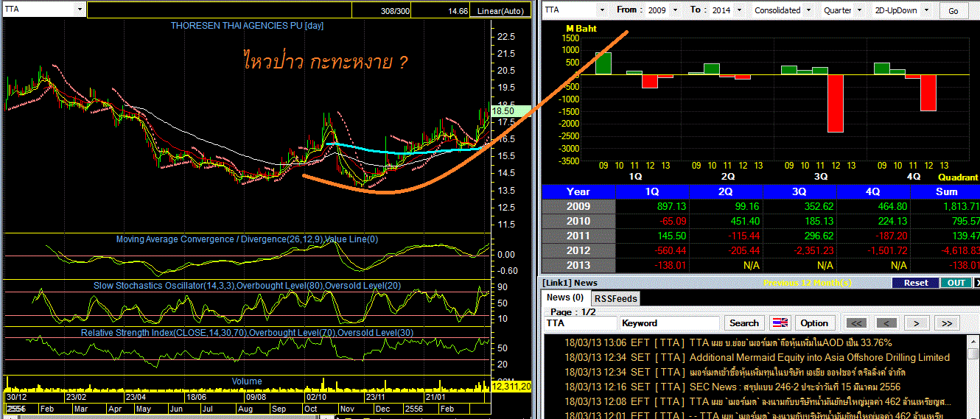Click the Volume panel label

(247, 381)
